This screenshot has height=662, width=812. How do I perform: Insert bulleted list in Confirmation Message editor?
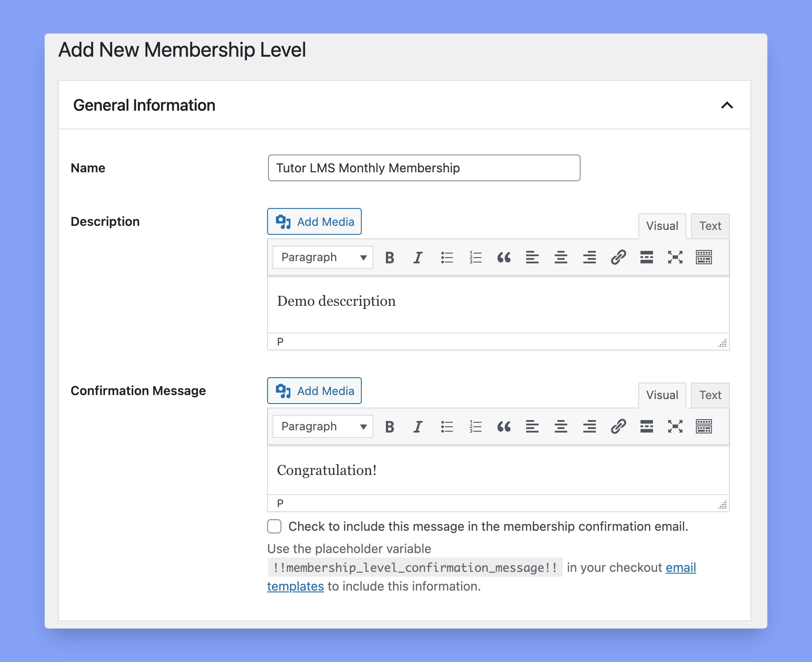pyautogui.click(x=447, y=427)
